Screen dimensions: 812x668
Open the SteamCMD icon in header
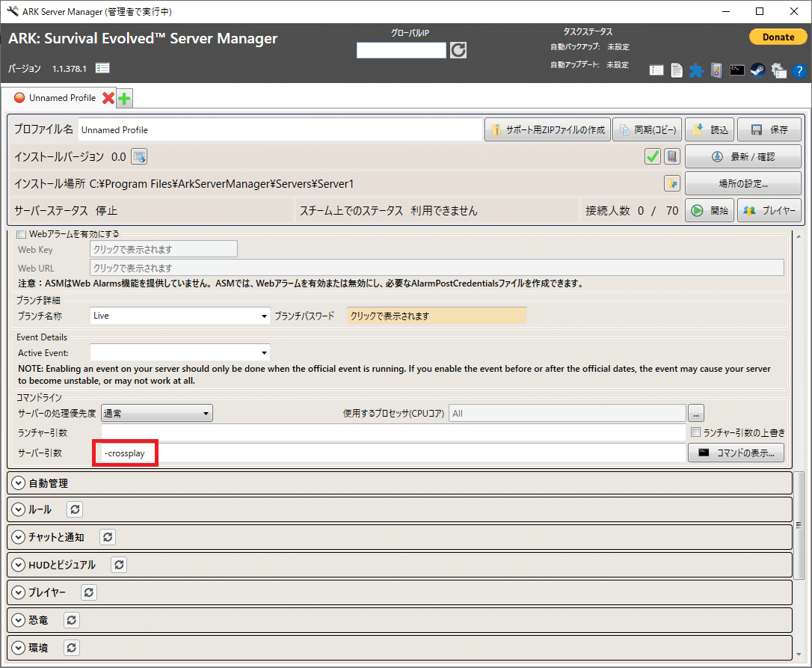tap(757, 70)
